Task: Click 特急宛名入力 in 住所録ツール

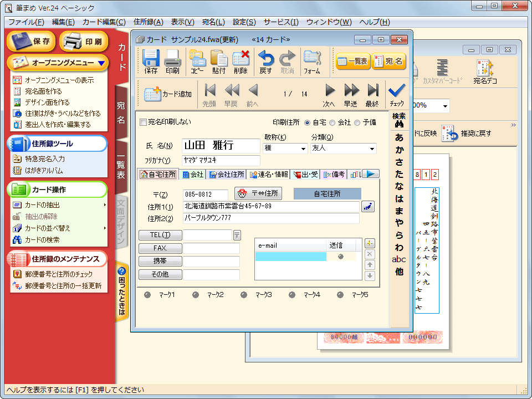Action: pyautogui.click(x=45, y=159)
